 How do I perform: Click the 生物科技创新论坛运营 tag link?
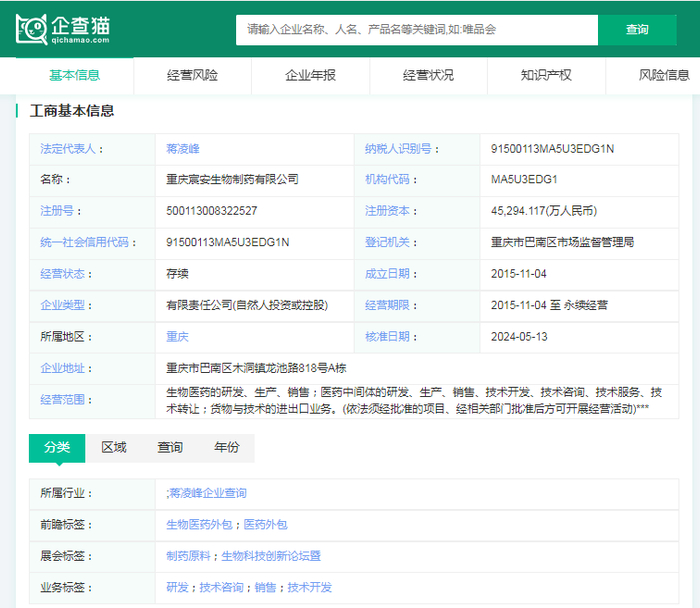click(x=271, y=556)
